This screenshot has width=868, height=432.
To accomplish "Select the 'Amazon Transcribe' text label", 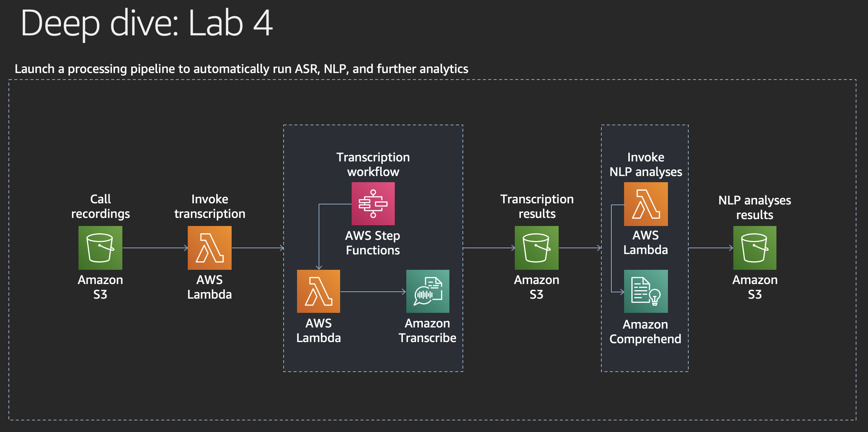I will tap(427, 331).
